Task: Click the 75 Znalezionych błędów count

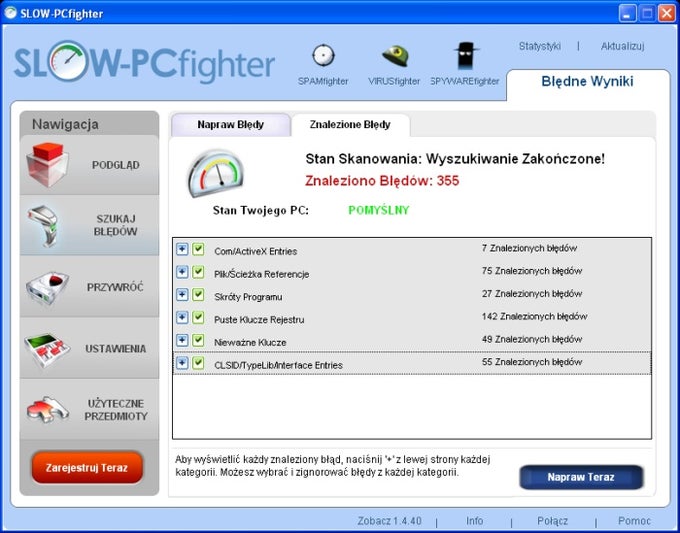Action: click(532, 271)
